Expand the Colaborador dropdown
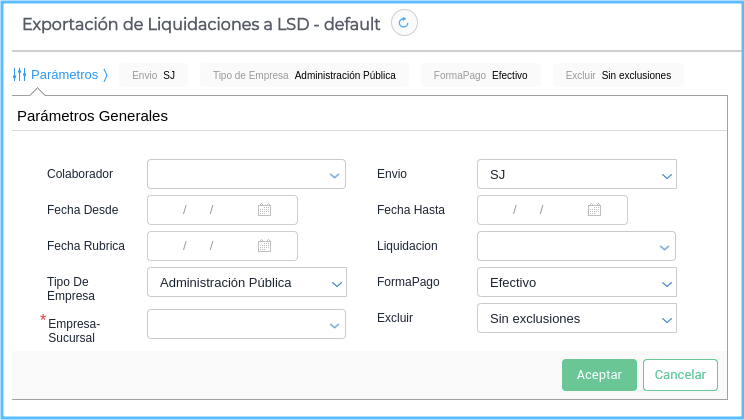This screenshot has width=744, height=420. (x=246, y=174)
